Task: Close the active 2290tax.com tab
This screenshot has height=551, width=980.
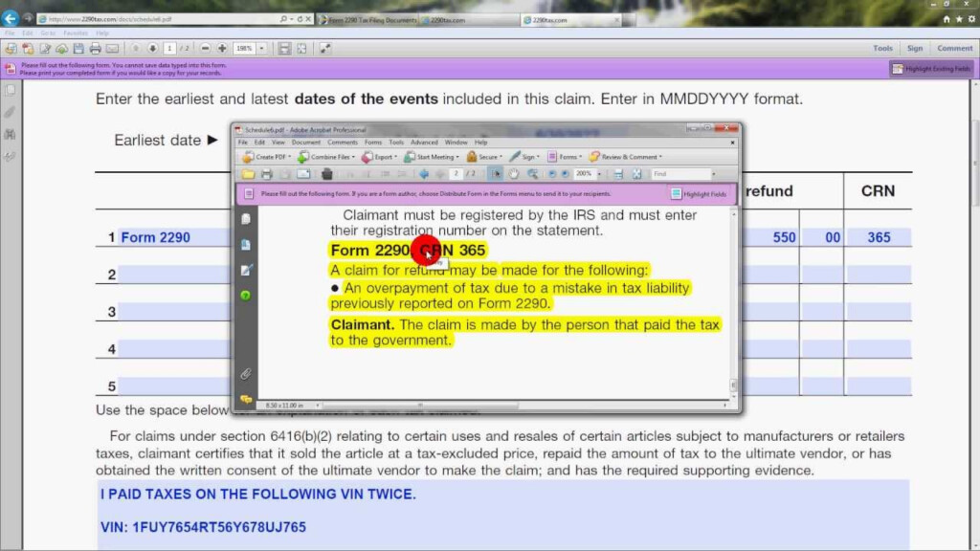Action: tap(617, 20)
